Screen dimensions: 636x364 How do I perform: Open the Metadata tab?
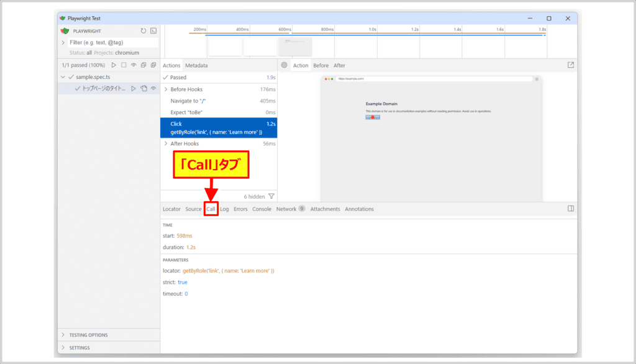tap(196, 65)
